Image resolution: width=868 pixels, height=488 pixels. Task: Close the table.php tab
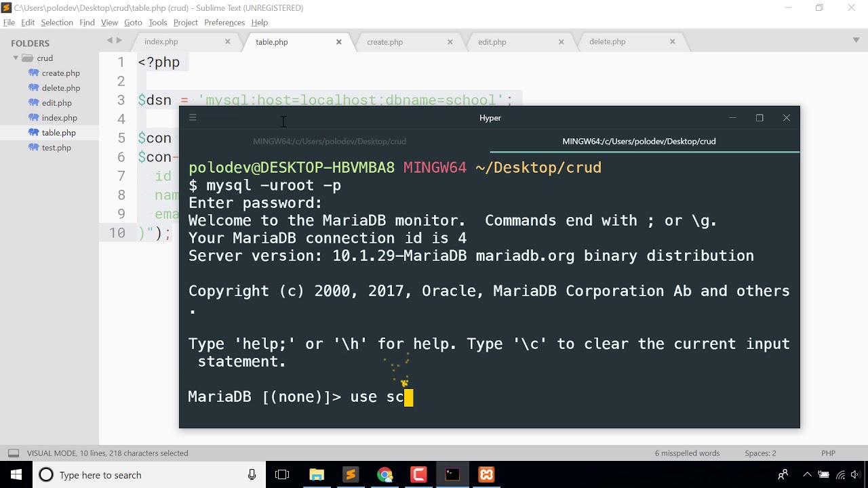(x=339, y=41)
